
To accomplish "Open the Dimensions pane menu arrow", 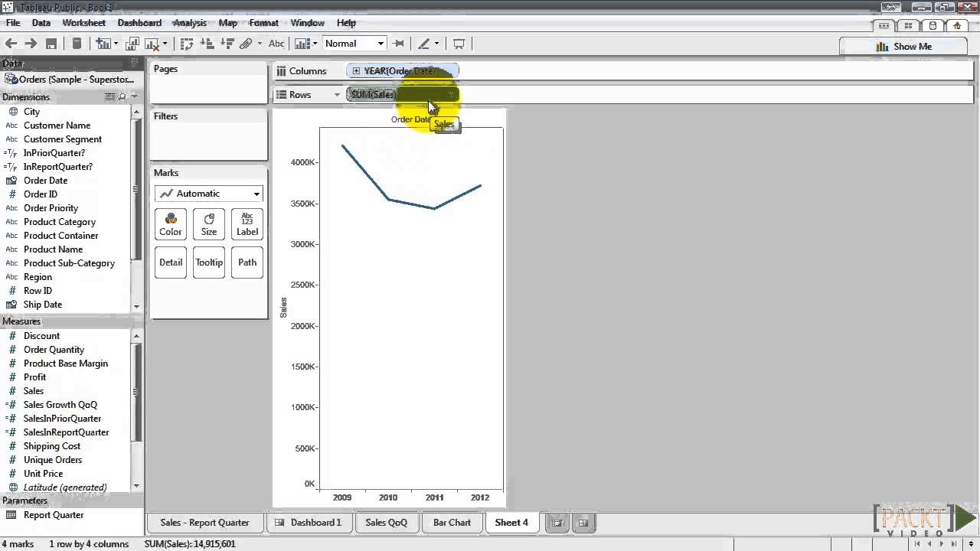I will 135,97.
